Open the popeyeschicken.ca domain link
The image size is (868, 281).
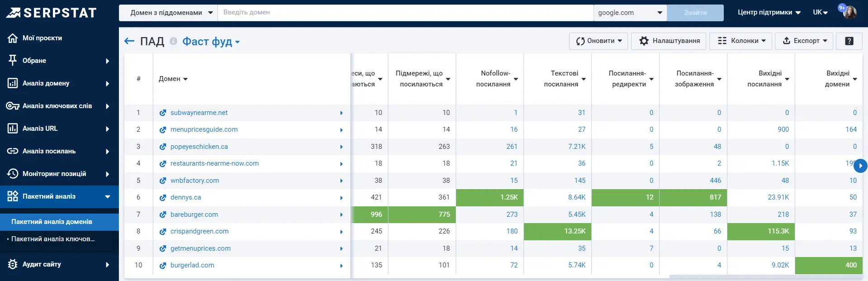coord(199,147)
